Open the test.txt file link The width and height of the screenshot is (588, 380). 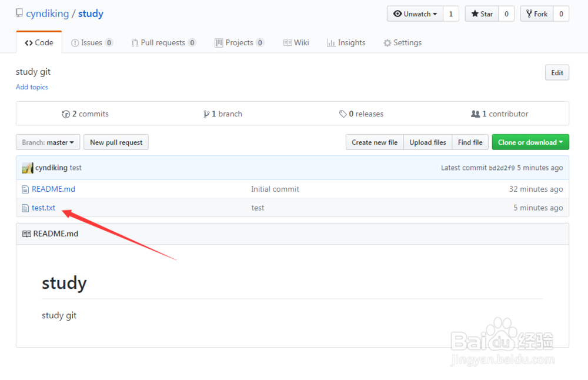[x=44, y=208]
